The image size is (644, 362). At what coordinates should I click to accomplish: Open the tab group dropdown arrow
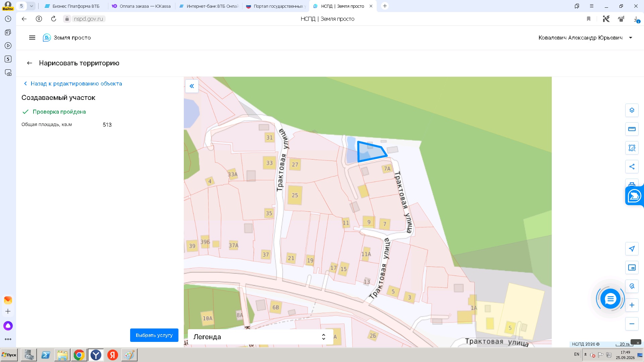tap(31, 6)
